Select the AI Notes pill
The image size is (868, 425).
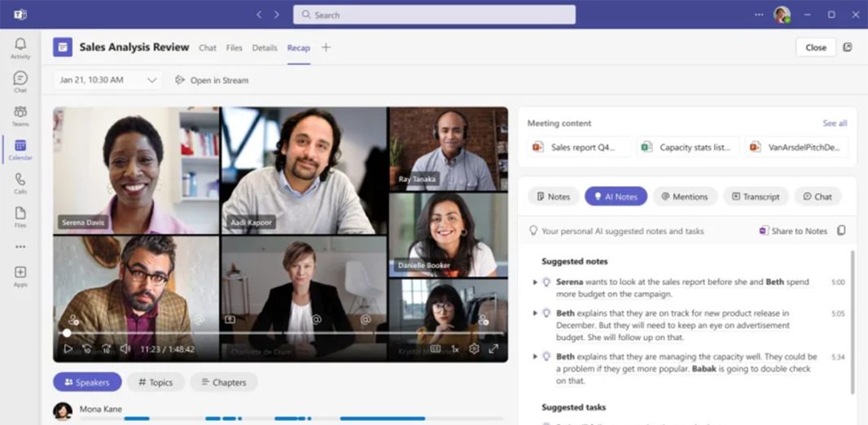[x=616, y=196]
